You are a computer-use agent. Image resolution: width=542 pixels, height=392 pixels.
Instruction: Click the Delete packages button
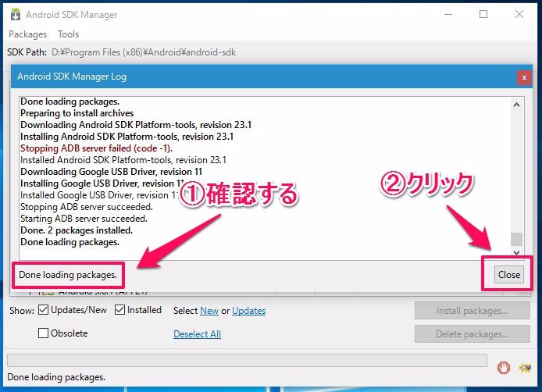(x=472, y=334)
